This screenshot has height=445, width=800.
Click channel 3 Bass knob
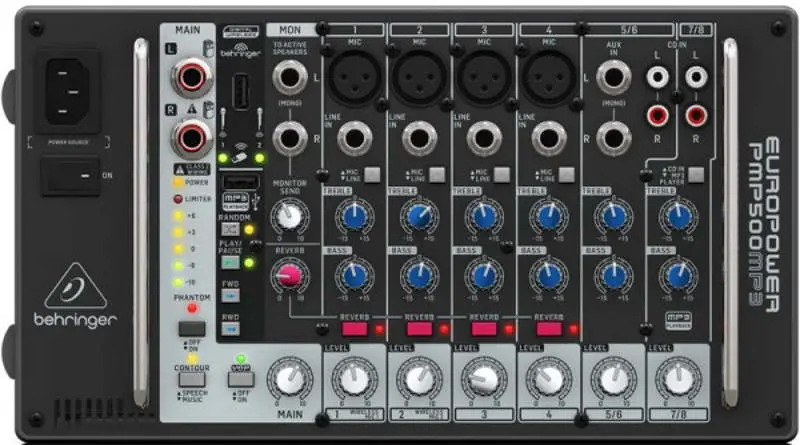[x=484, y=276]
